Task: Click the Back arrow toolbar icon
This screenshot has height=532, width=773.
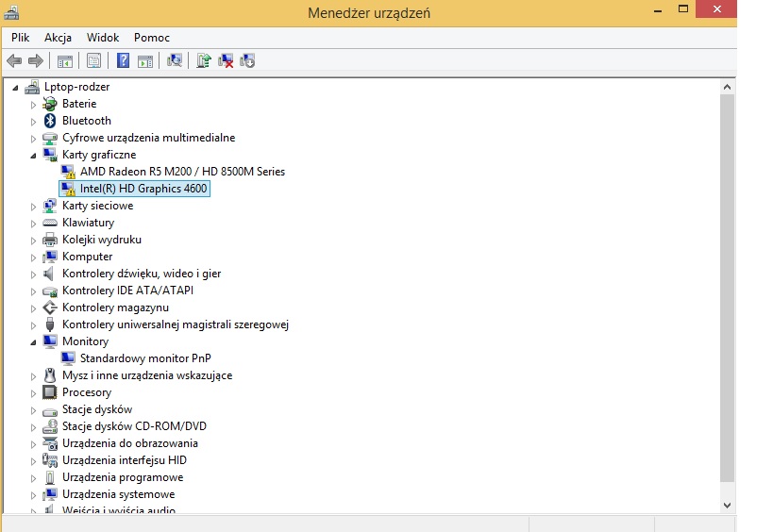Action: (14, 61)
